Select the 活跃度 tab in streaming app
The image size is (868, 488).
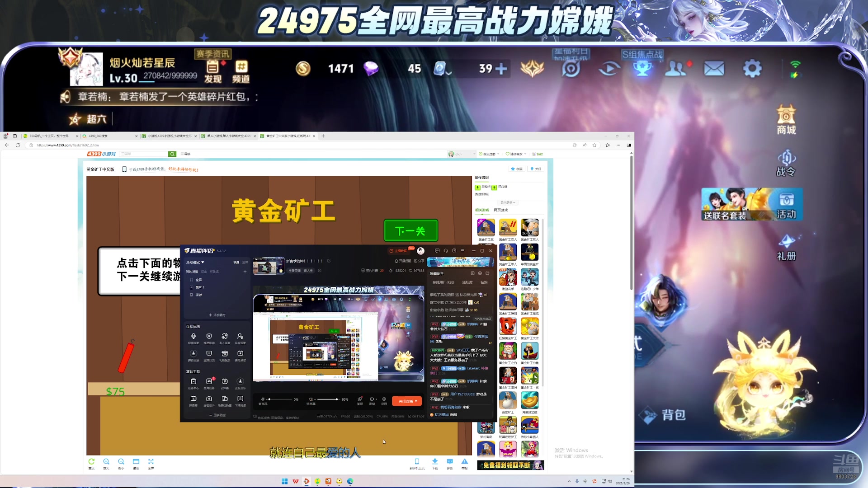pos(467,282)
